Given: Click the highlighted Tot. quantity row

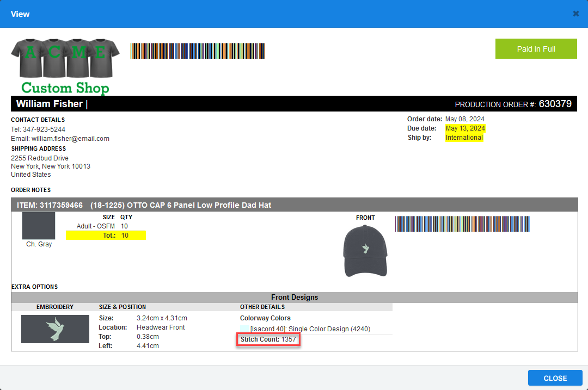Looking at the screenshot, I should (106, 235).
